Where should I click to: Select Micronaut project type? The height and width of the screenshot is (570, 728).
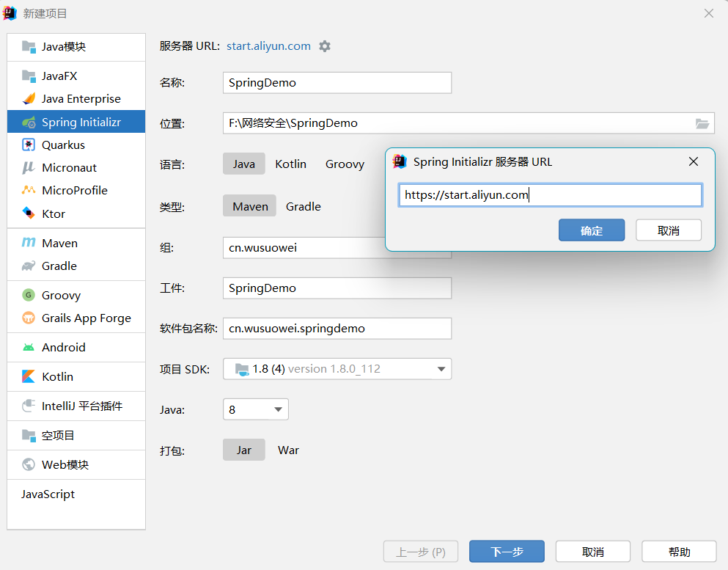pyautogui.click(x=76, y=167)
